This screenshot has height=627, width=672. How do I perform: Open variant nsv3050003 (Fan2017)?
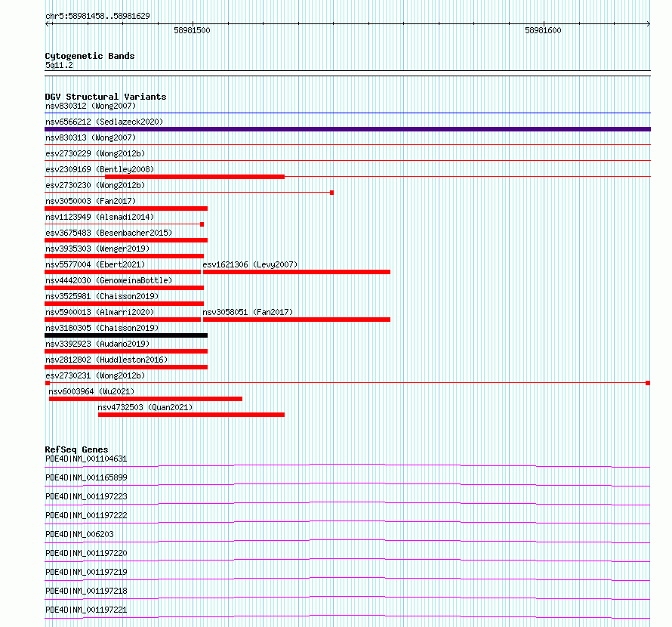coord(91,201)
